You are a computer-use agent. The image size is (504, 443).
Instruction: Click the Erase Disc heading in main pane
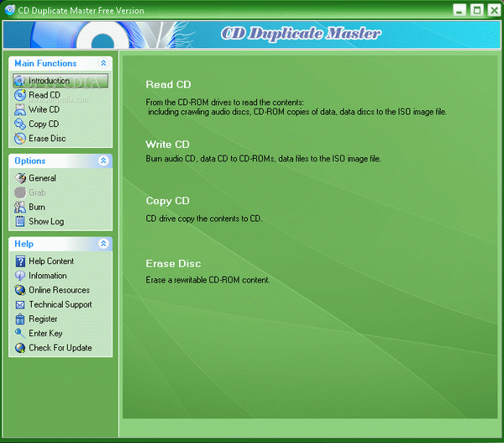click(173, 264)
